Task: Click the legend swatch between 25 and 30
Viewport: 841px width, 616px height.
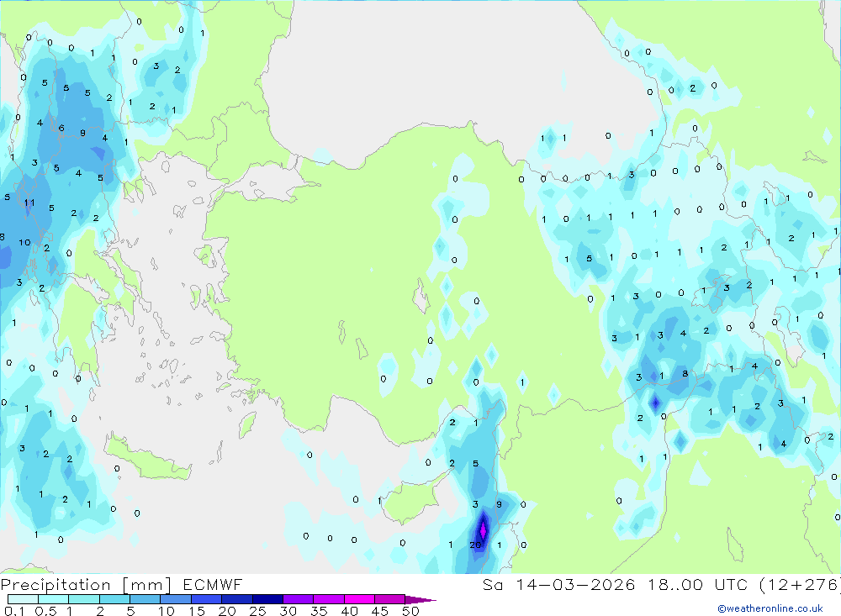Action: (267, 599)
